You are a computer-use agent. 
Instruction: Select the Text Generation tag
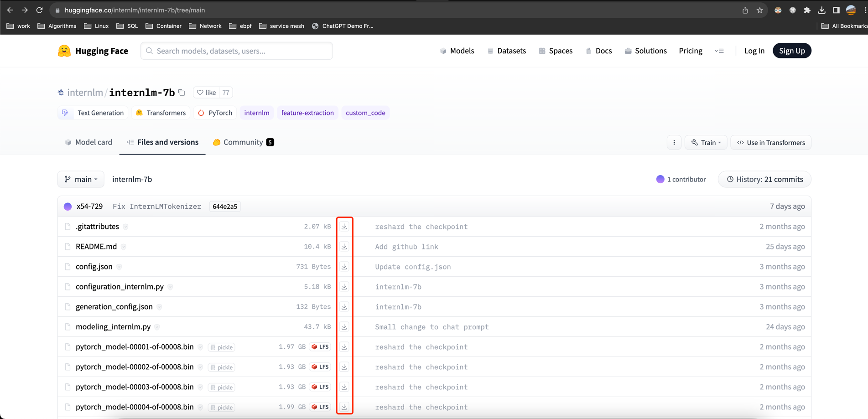click(x=93, y=113)
